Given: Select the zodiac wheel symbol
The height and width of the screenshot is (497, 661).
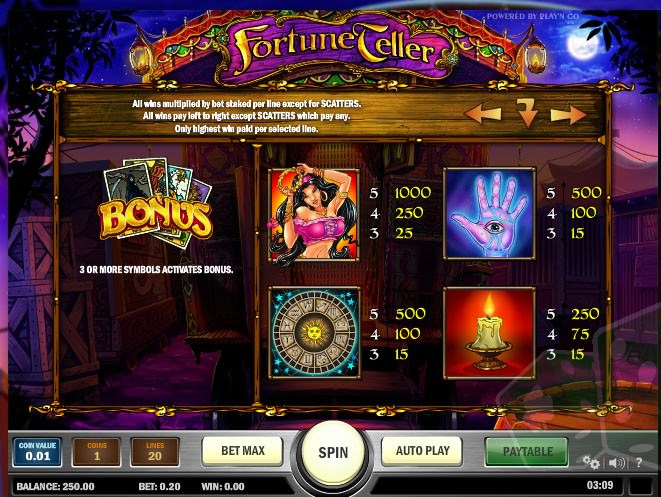Looking at the screenshot, I should pyautogui.click(x=314, y=333).
